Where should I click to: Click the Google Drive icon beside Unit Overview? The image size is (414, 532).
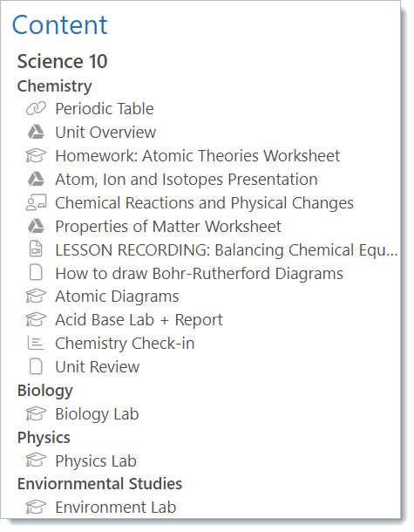[36, 132]
